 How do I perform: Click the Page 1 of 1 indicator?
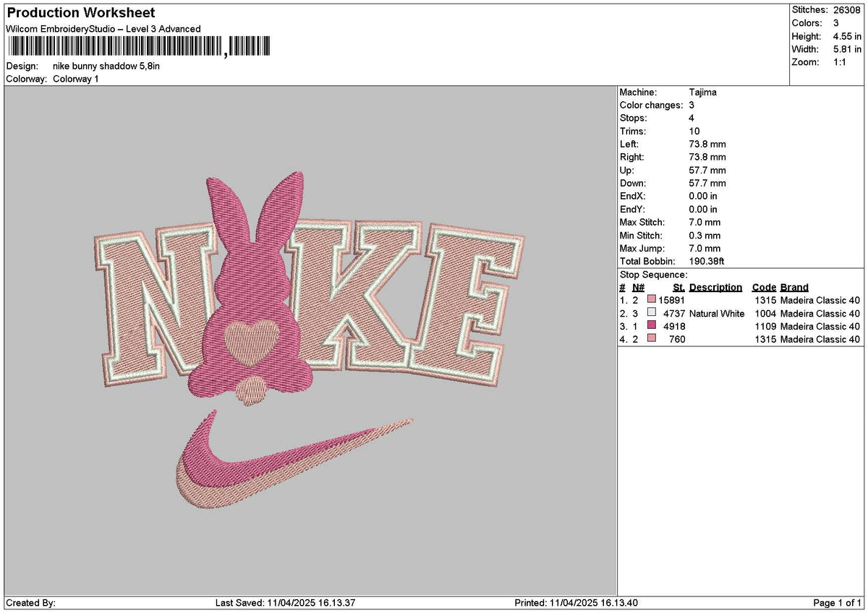tap(838, 603)
